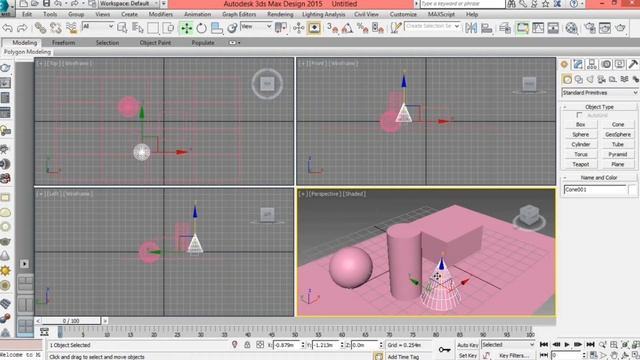Open the Rendering menu

tap(280, 14)
